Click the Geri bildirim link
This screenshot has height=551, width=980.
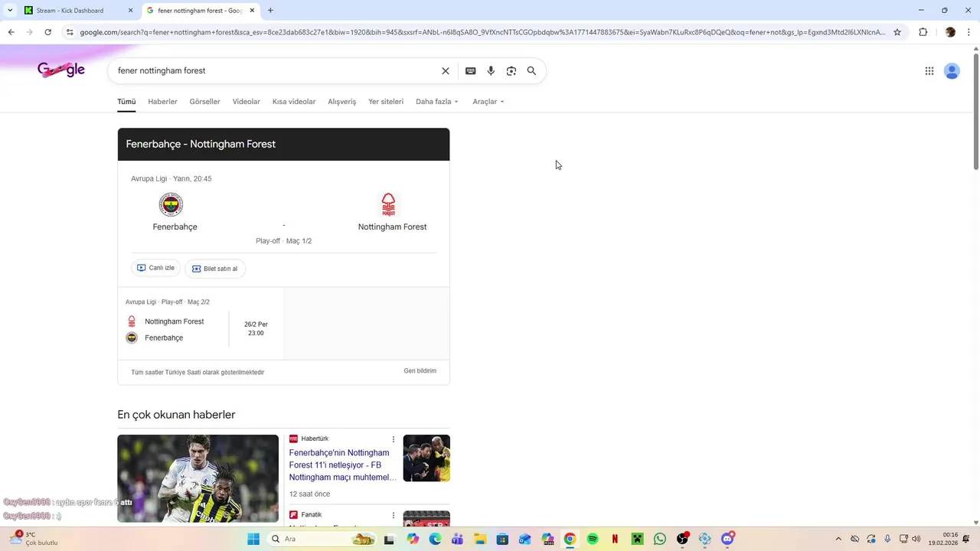(x=420, y=371)
